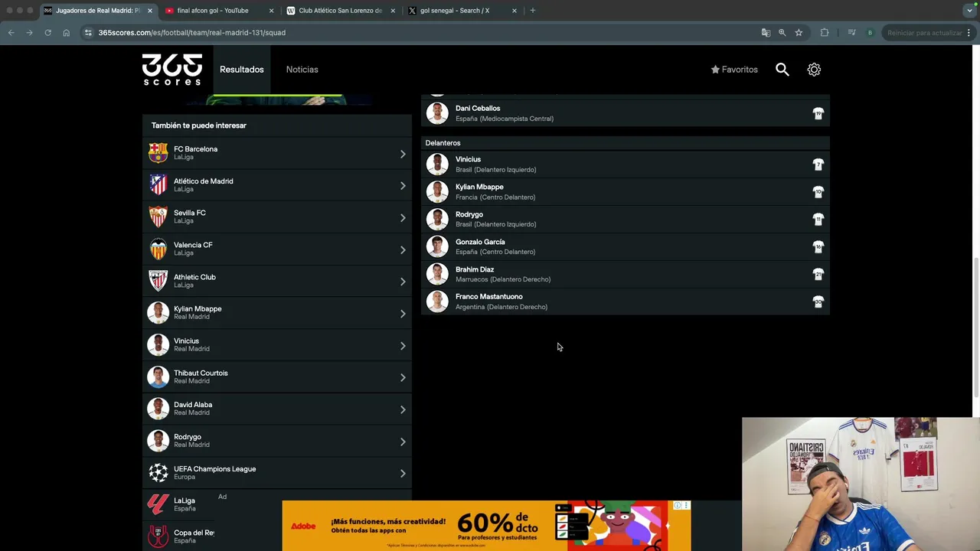Screen dimensions: 980x551
Task: Open the settings gear icon
Action: point(814,70)
